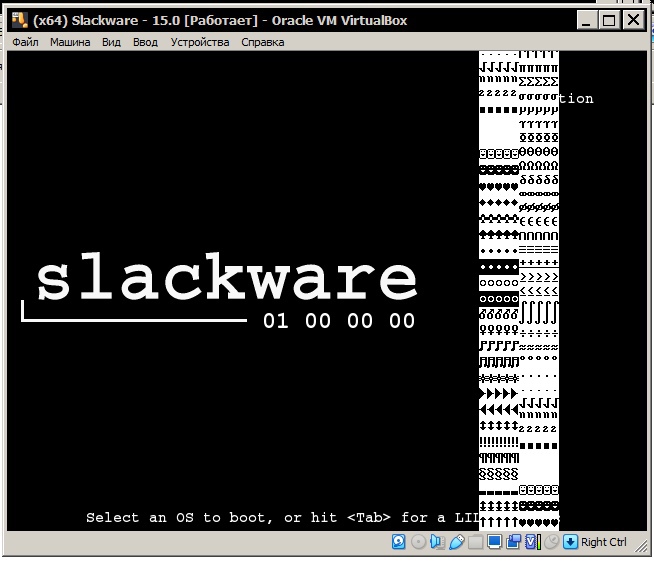The height and width of the screenshot is (562, 654).
Task: Click the audio speaker status icon
Action: click(x=437, y=542)
